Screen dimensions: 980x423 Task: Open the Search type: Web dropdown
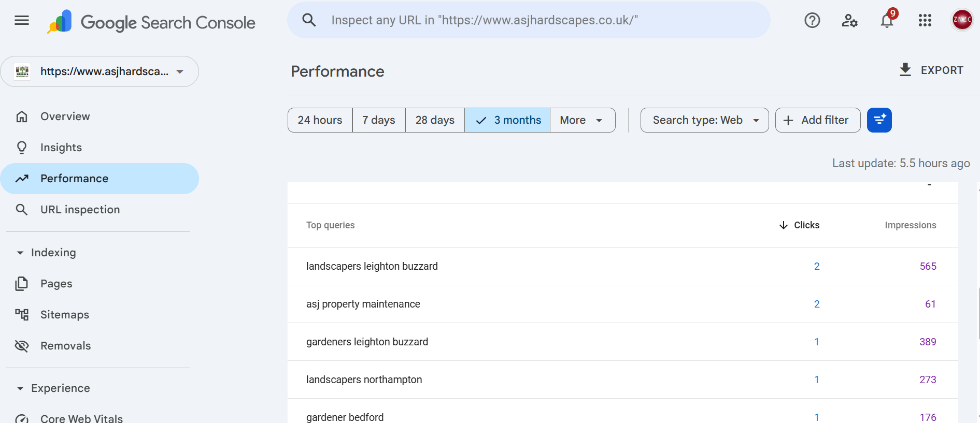tap(704, 120)
